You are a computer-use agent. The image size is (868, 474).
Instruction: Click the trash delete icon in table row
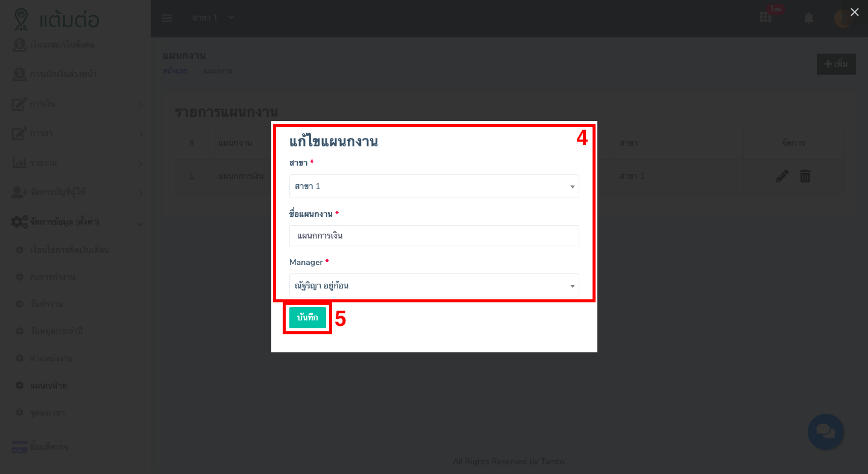pos(805,176)
